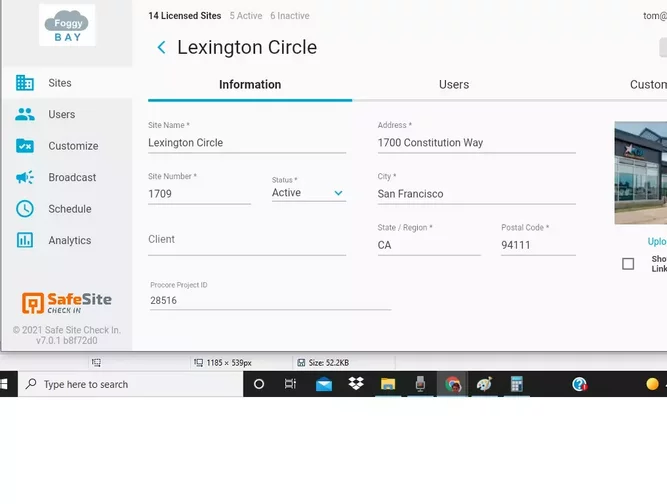Image resolution: width=667 pixels, height=504 pixels.
Task: Click the Windows search box
Action: [x=130, y=384]
